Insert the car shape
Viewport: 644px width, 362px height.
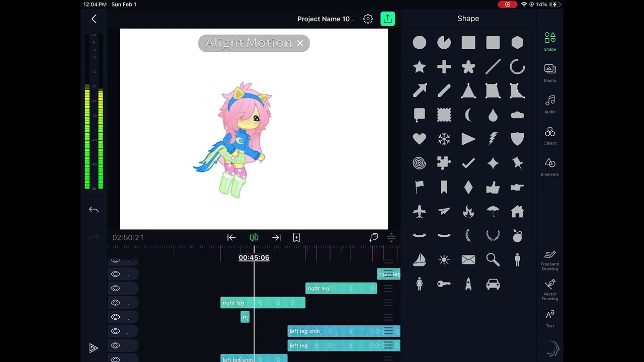493,284
